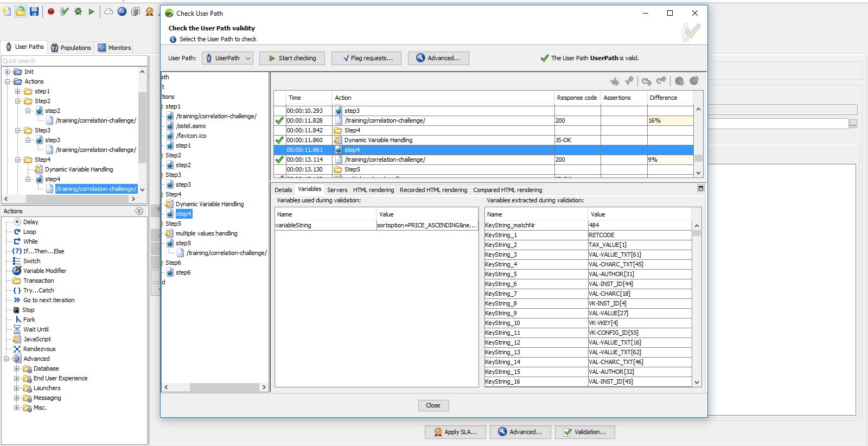Open the Recorded HTML rendering tab
Image resolution: width=868 pixels, height=446 pixels.
(x=433, y=190)
